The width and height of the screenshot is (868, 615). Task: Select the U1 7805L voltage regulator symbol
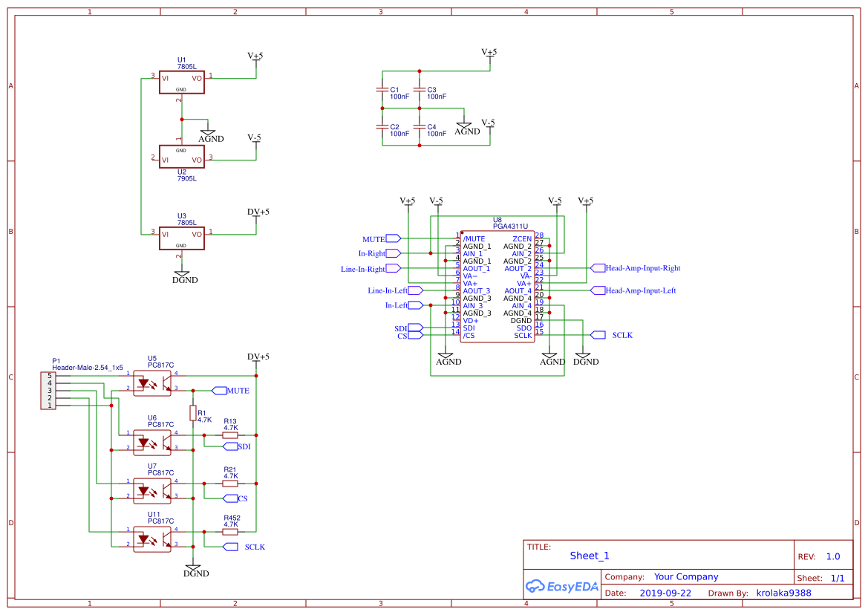tap(181, 82)
